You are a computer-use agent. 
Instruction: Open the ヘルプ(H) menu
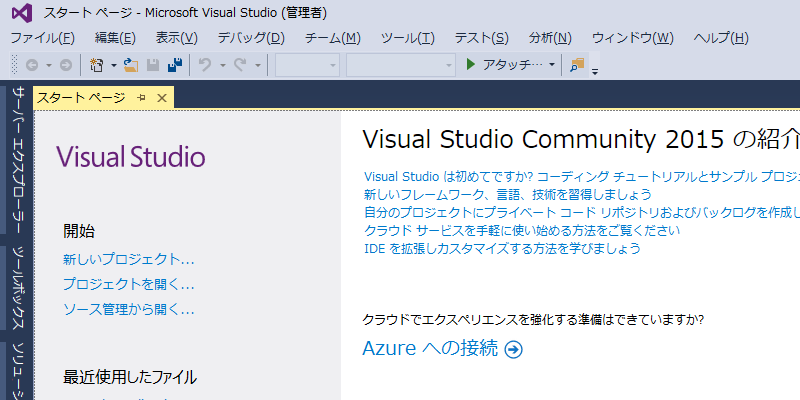coord(721,38)
